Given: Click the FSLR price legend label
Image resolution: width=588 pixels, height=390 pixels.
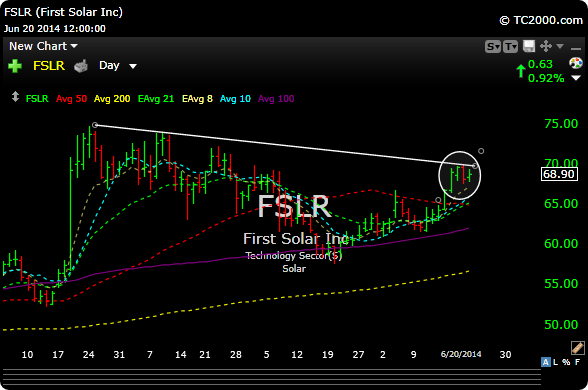Looking at the screenshot, I should pyautogui.click(x=37, y=99).
